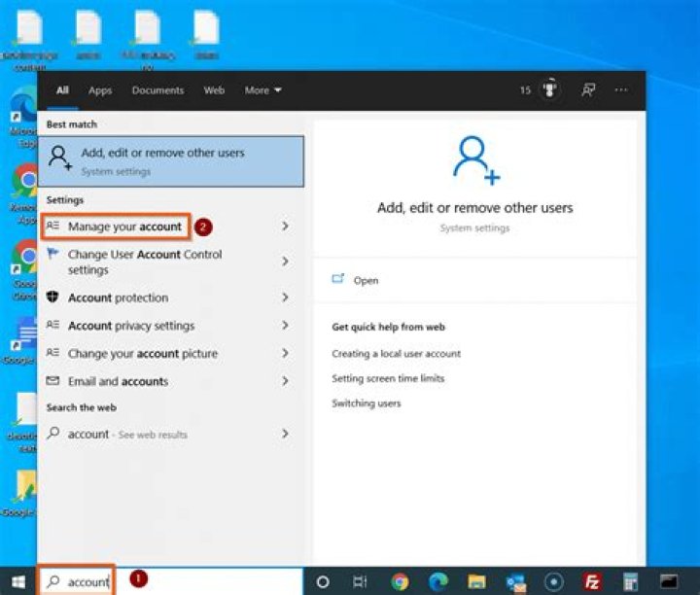Click the Cortana circle icon
Screen dimensions: 700x595
click(323, 581)
